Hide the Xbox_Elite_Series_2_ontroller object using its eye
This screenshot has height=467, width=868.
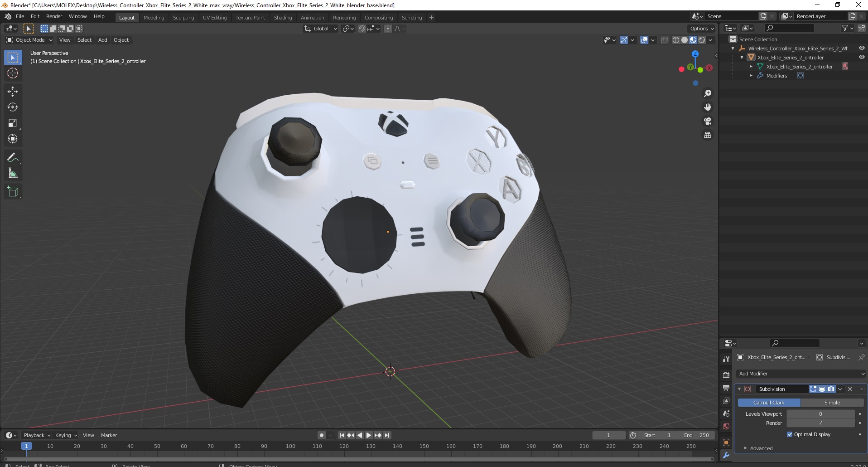pyautogui.click(x=862, y=57)
